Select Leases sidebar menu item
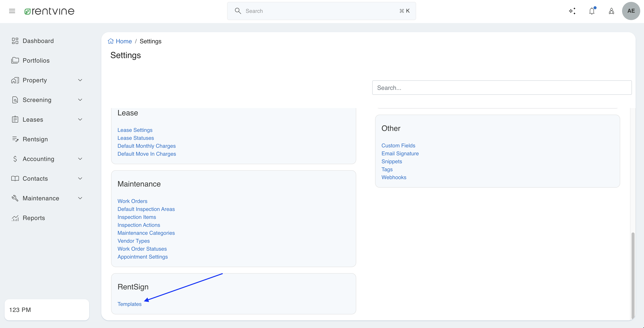 (33, 119)
